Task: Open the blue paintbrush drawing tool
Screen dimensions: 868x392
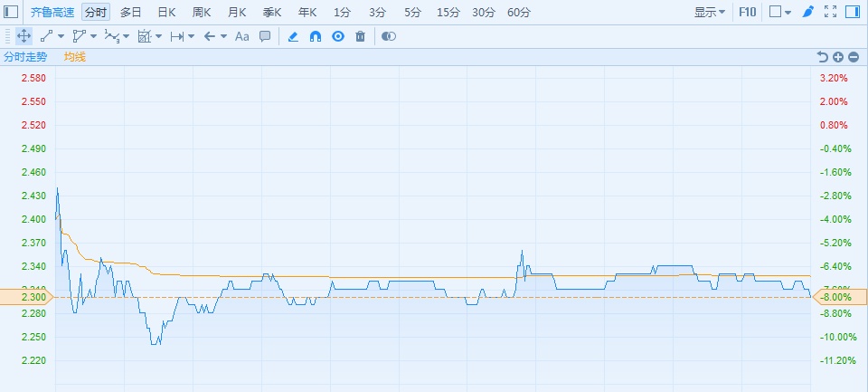Action: [x=808, y=12]
